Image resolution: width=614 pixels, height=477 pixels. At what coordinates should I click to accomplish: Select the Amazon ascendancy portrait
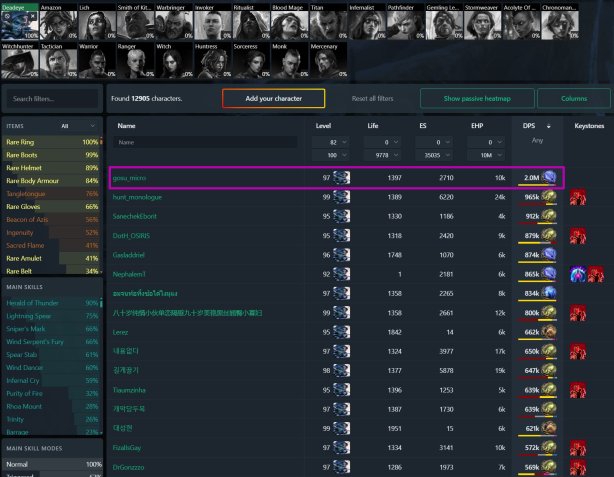58,22
